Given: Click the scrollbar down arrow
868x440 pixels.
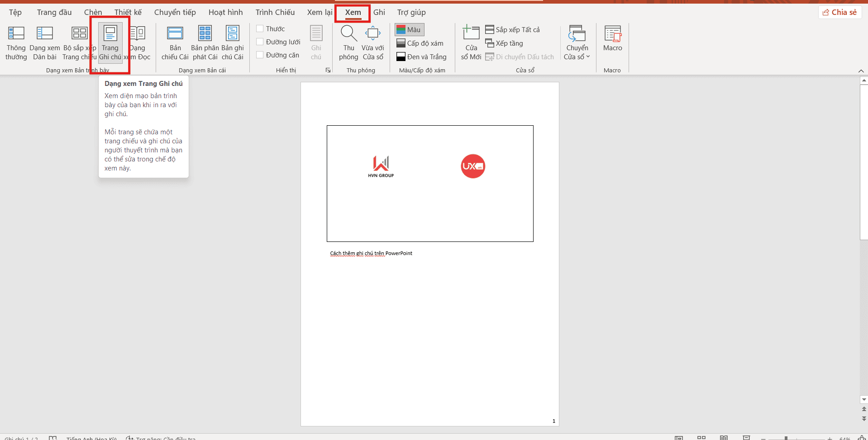Looking at the screenshot, I should 864,400.
